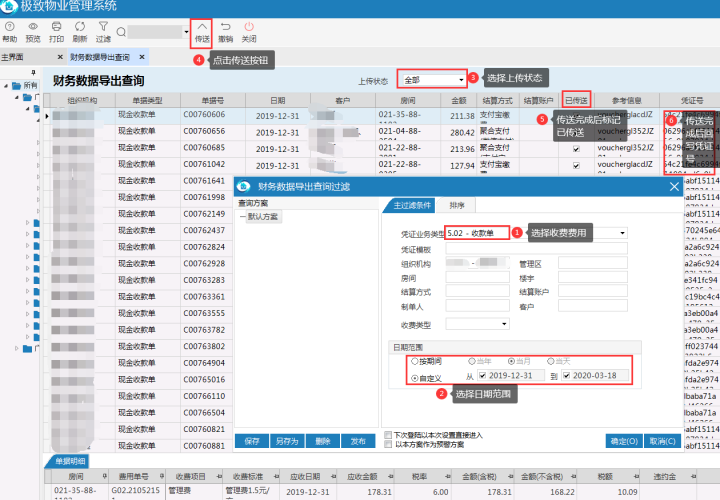Screen dimensions: 720x500
Task: Close the 财务数据导出查询 tab with its X
Action: (142, 57)
